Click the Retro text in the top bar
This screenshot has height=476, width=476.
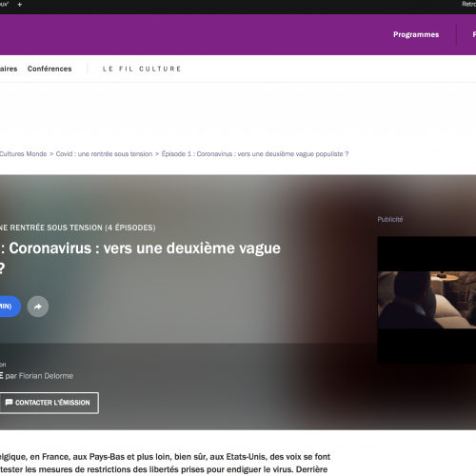point(468,4)
